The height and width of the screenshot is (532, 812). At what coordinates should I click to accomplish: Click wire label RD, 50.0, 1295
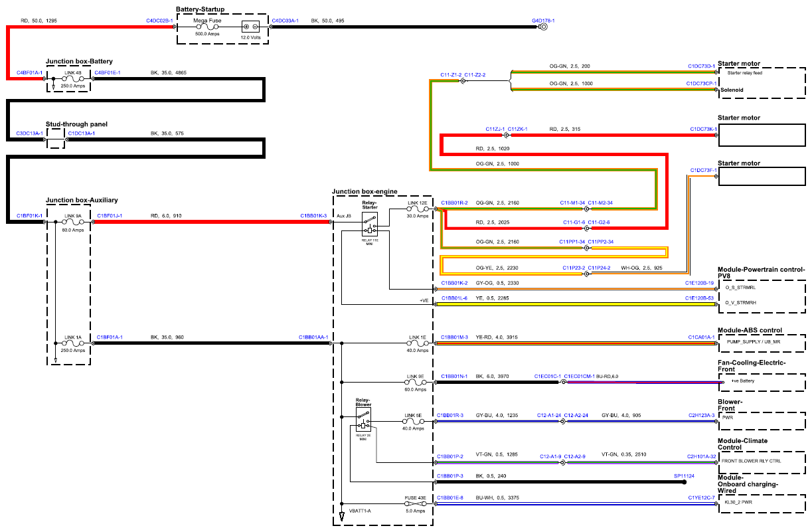point(39,21)
